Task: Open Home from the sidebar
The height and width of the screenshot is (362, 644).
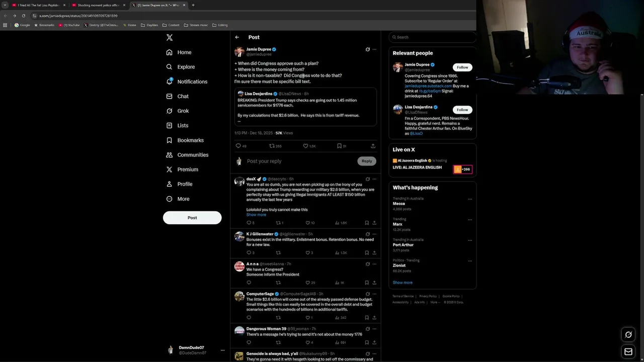Action: [179, 52]
